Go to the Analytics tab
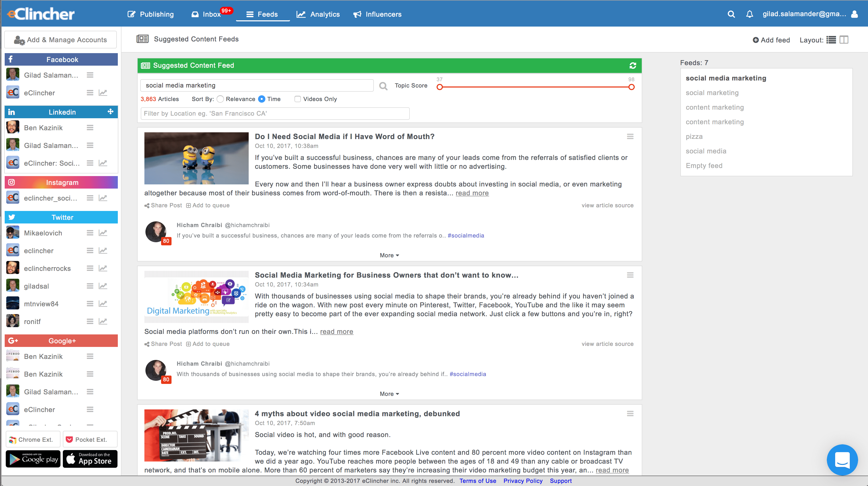868x486 pixels. tap(318, 14)
